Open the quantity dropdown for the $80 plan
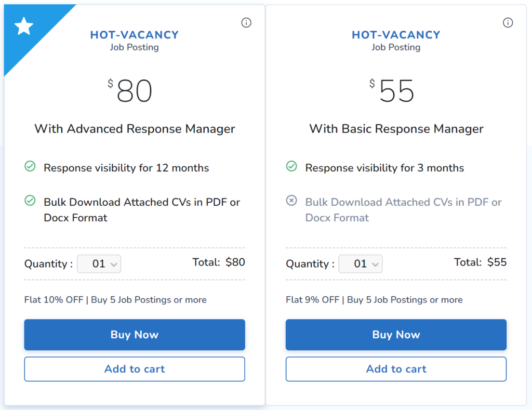Viewport: 532px width, 410px height. 99,263
